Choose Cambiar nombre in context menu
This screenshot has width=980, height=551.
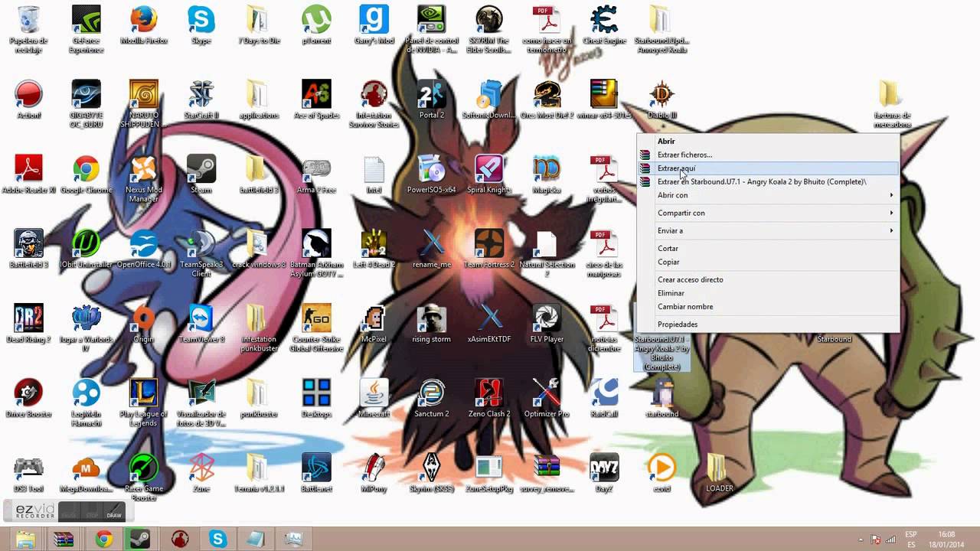click(x=768, y=306)
